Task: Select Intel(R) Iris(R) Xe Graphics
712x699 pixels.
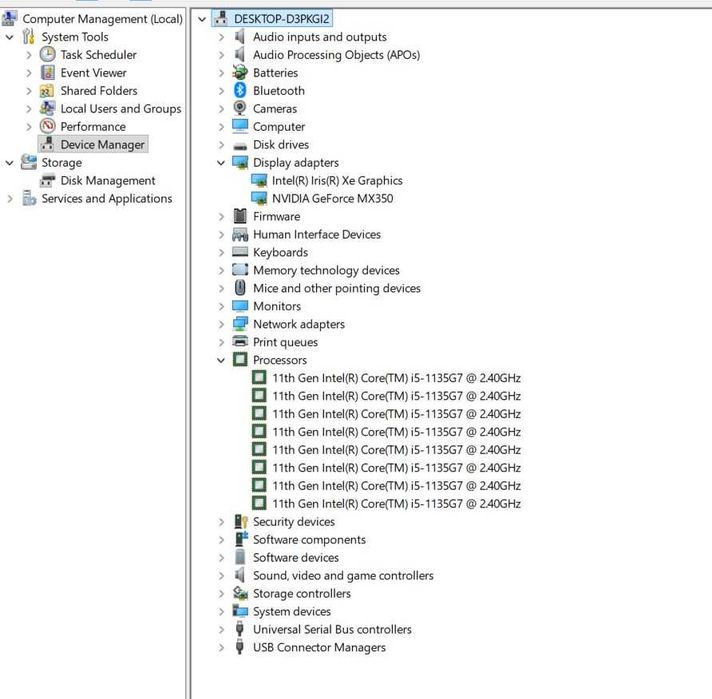Action: point(337,180)
